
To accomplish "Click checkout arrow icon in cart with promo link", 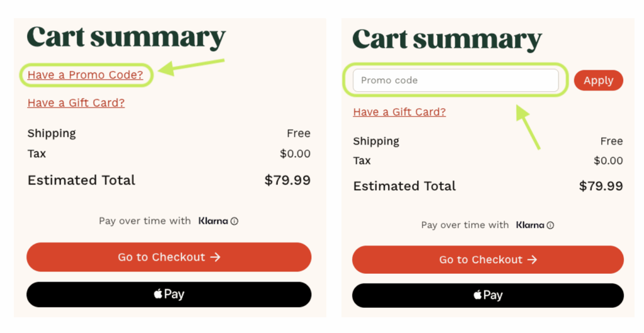I will [x=215, y=257].
